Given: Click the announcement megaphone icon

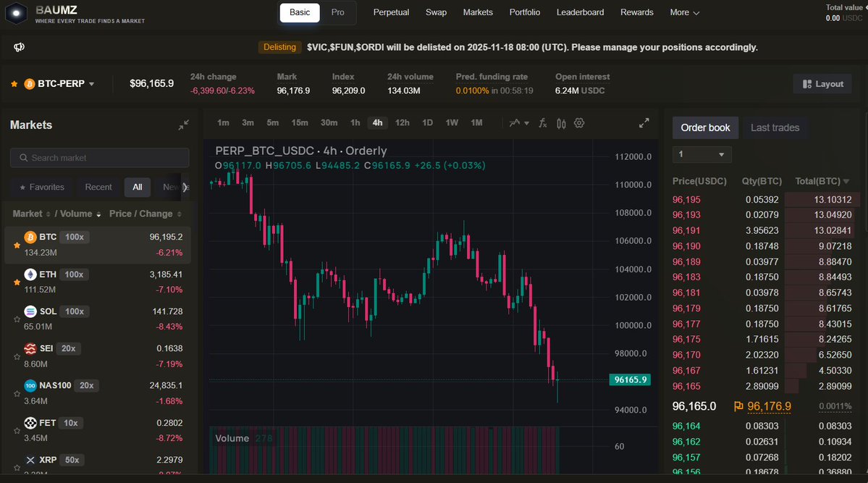Looking at the screenshot, I should pos(20,47).
